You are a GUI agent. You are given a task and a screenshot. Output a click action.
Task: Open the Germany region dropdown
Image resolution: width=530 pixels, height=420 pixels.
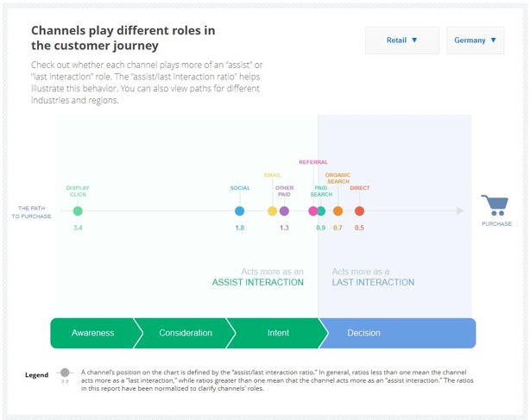(x=475, y=41)
